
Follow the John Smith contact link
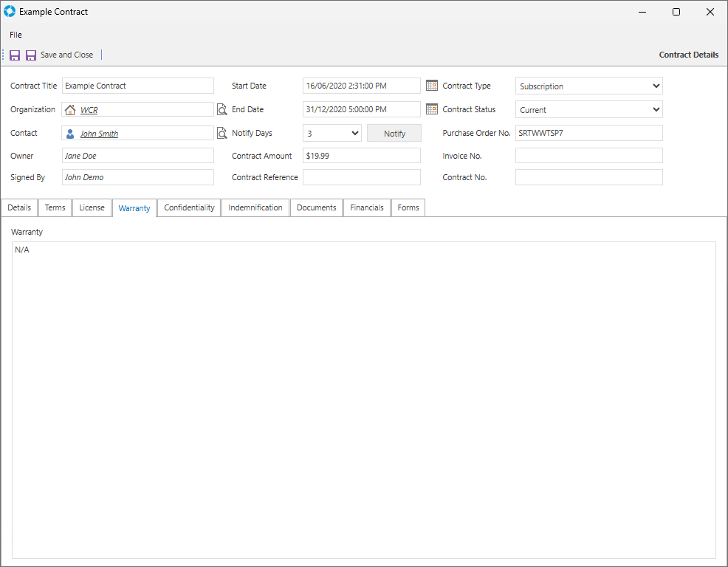[99, 134]
